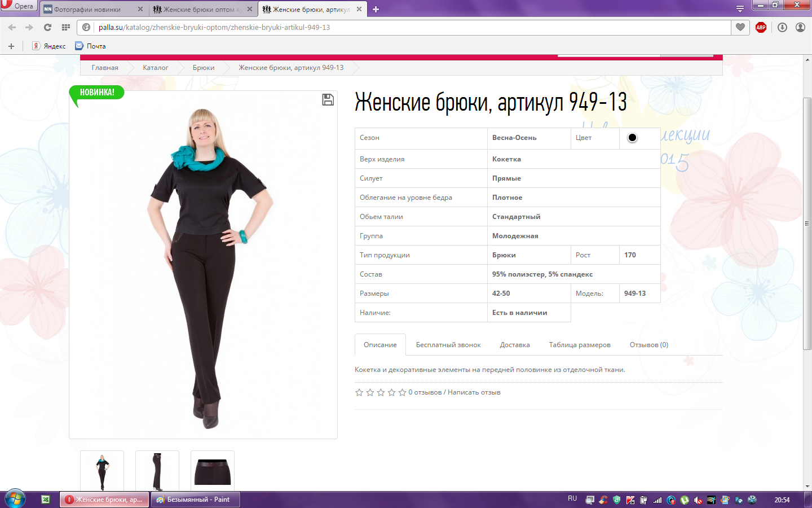Open the downloads icon in the toolbar

coord(782,27)
